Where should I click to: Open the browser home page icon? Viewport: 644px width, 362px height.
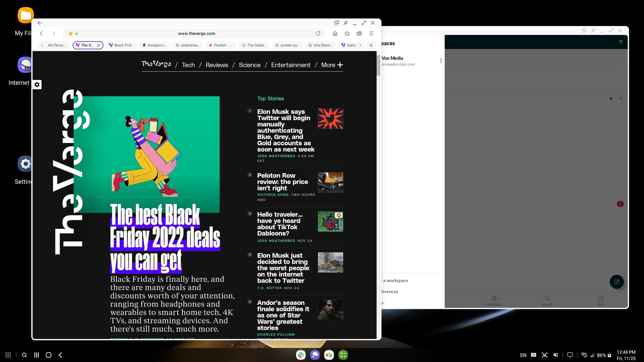[x=335, y=34]
